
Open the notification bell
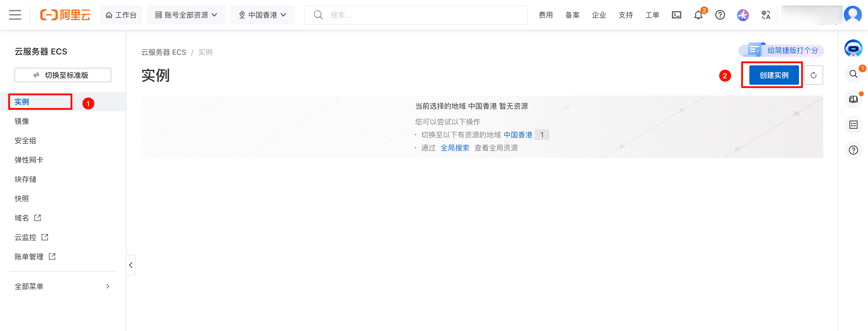coord(698,15)
